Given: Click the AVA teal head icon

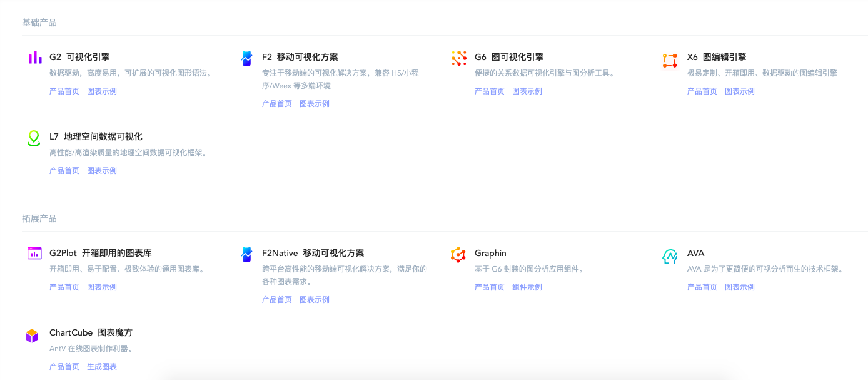Looking at the screenshot, I should tap(670, 256).
